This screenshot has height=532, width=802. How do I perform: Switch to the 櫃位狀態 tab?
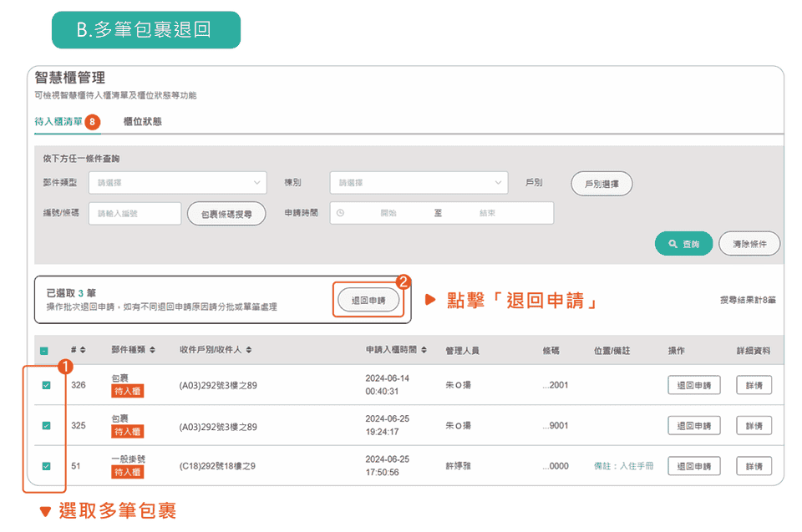142,121
